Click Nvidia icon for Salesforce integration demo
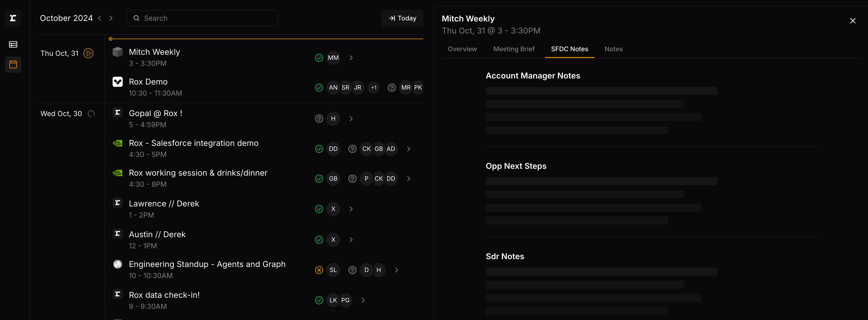Viewport: 868px width, 320px height. click(x=118, y=143)
